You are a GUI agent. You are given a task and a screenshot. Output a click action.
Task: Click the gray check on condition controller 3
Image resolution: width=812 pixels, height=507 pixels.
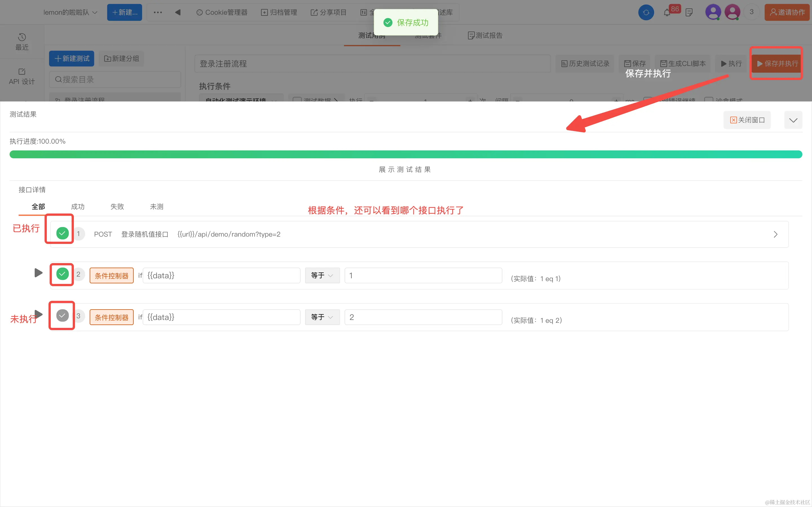tap(62, 315)
